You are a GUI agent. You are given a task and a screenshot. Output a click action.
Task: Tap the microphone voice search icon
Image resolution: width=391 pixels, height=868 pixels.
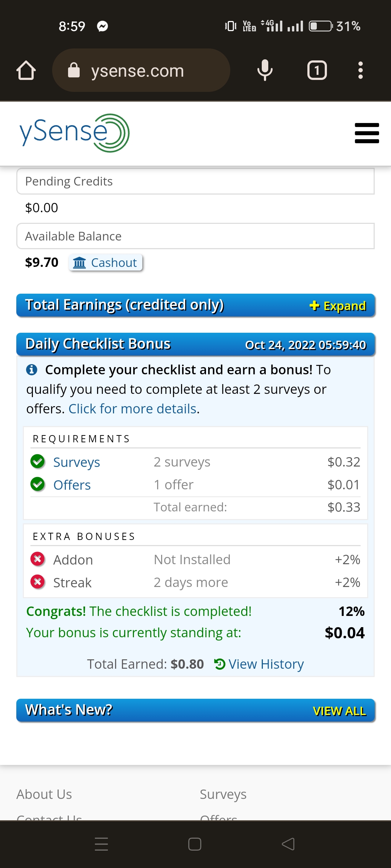pos(265,70)
